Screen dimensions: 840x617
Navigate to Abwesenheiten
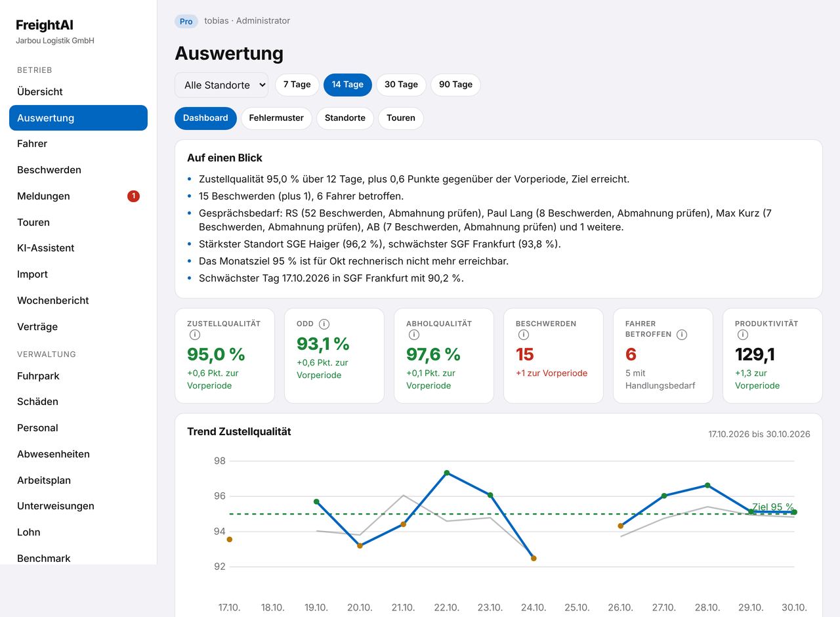78,454
